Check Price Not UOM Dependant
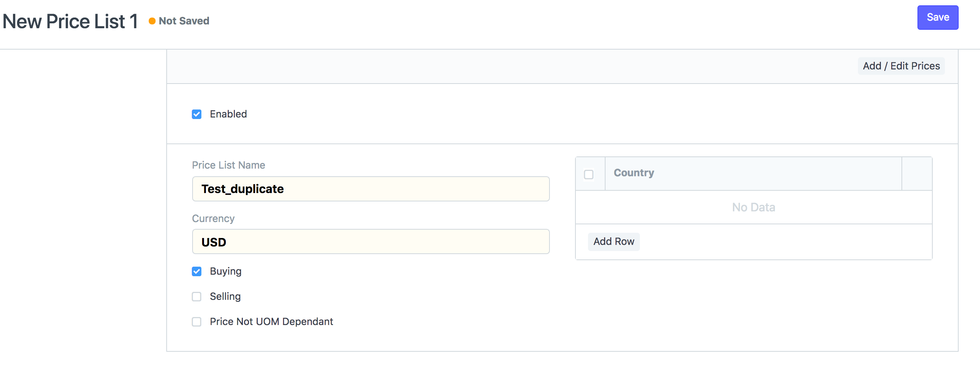The width and height of the screenshot is (980, 367). [197, 322]
